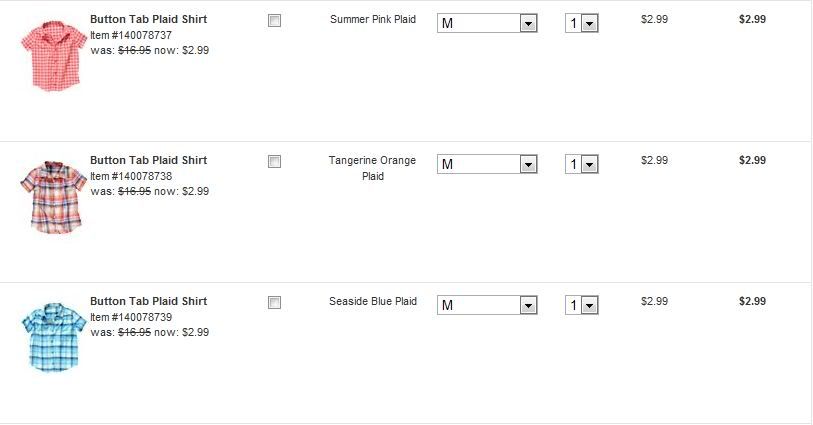Screen dimensions: 813x425
Task: Open the size dropdown for Summer Pink Plaid
Action: point(487,23)
